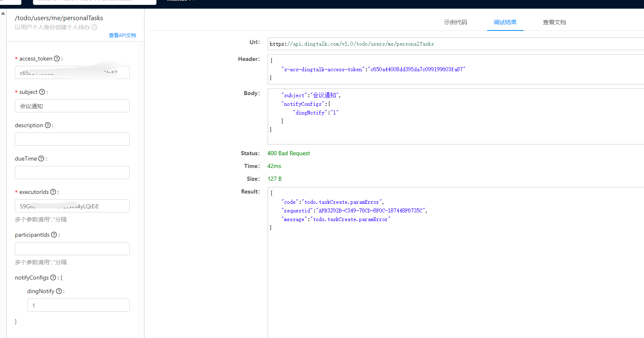Click help icon next to notifyConfigs label

pyautogui.click(x=53, y=277)
